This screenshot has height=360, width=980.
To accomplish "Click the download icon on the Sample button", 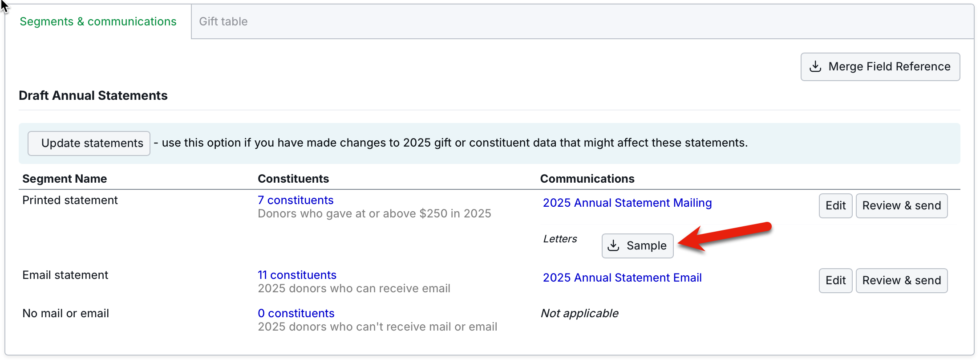I will coord(614,245).
